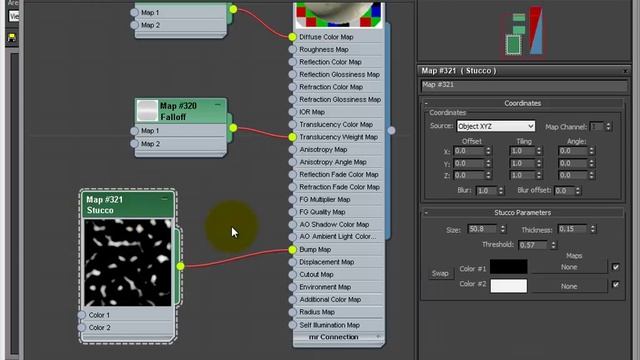The height and width of the screenshot is (360, 640).
Task: Click the Color #2 None map button
Action: click(569, 286)
